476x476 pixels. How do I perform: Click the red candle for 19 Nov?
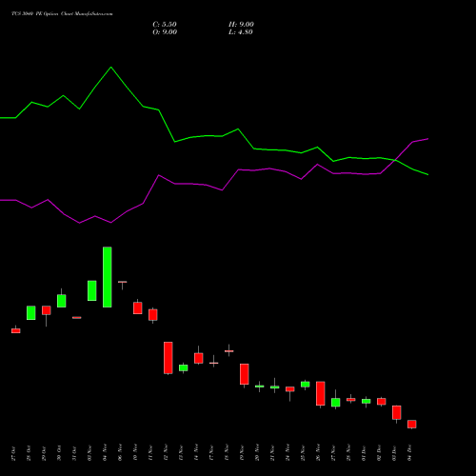coord(245,374)
